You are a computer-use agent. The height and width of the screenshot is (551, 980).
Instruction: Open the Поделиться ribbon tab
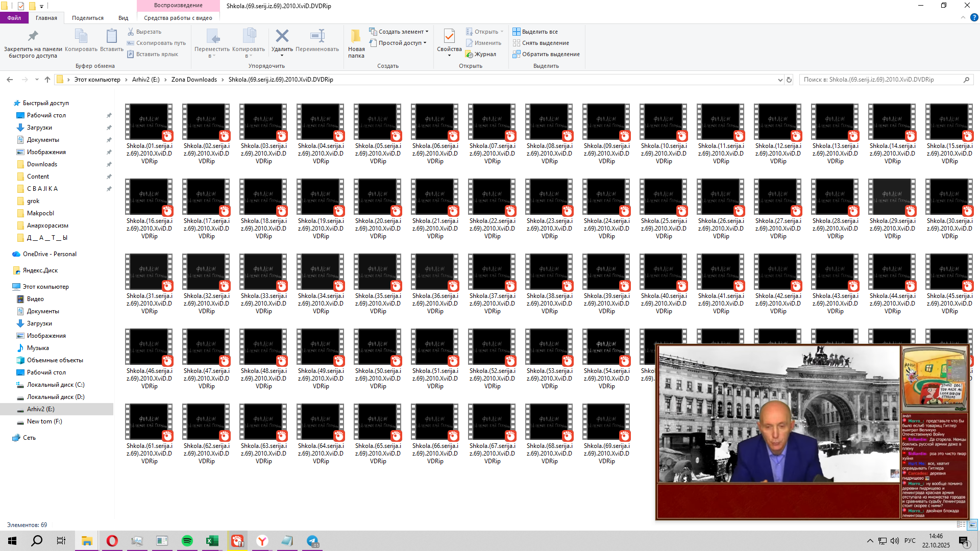coord(87,18)
